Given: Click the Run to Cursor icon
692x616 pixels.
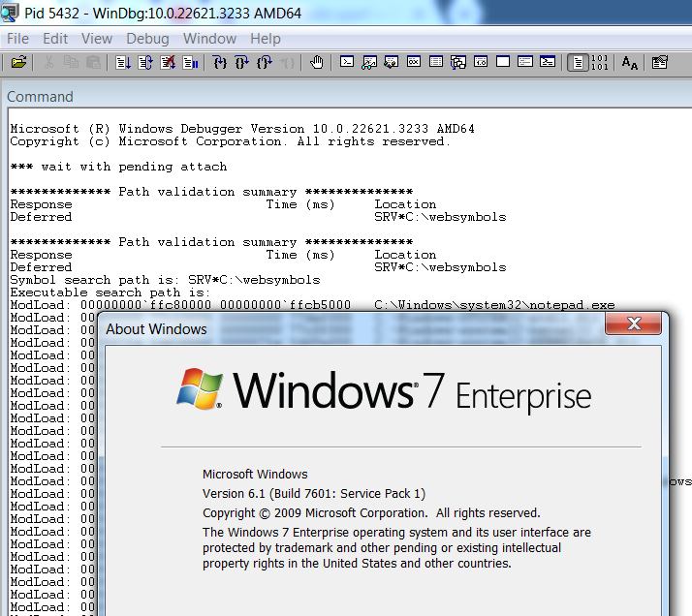Looking at the screenshot, I should [287, 63].
